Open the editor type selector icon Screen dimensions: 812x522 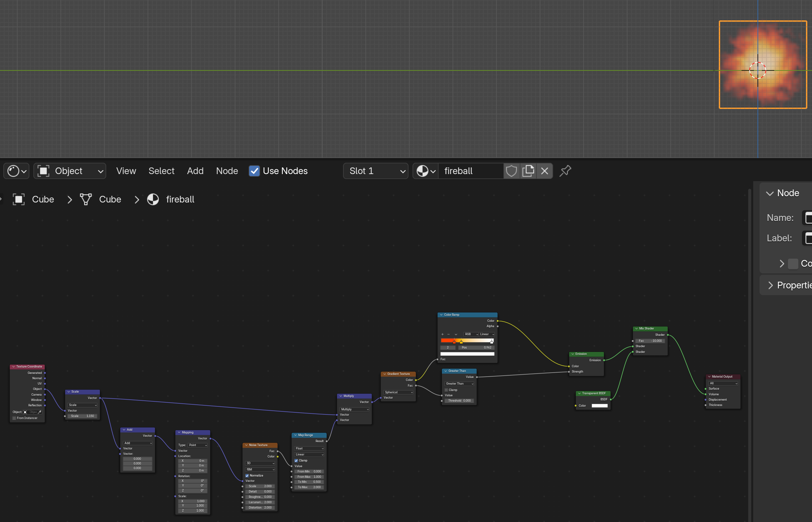pyautogui.click(x=16, y=171)
